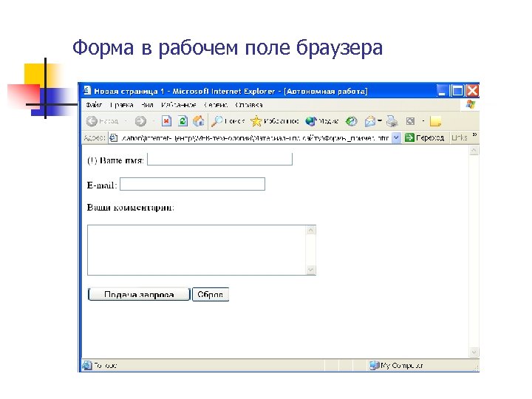Click the comments textarea scroll up arrow

[x=311, y=231]
